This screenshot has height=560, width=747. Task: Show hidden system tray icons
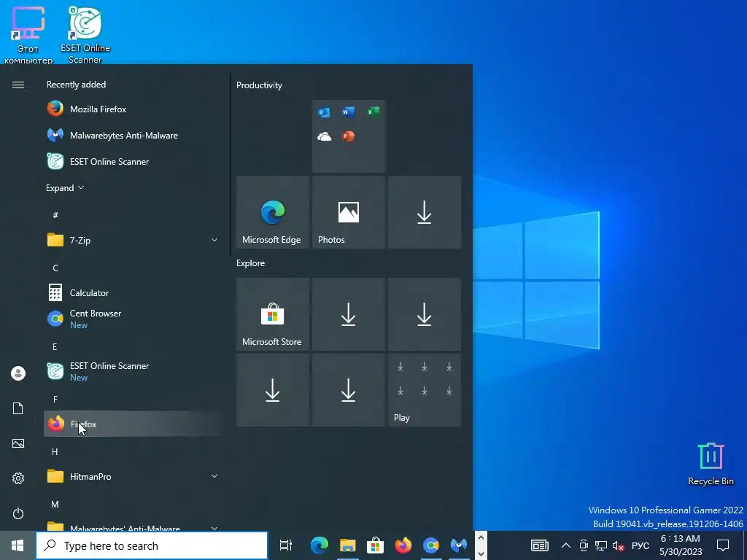pos(565,545)
